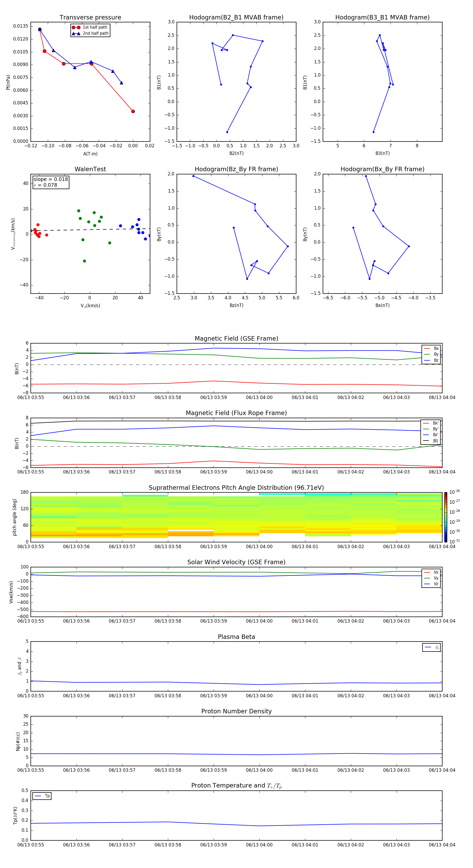Click the '0.0135' tick on Transverse pressure
Screen dimensions: 473x868
point(21,26)
